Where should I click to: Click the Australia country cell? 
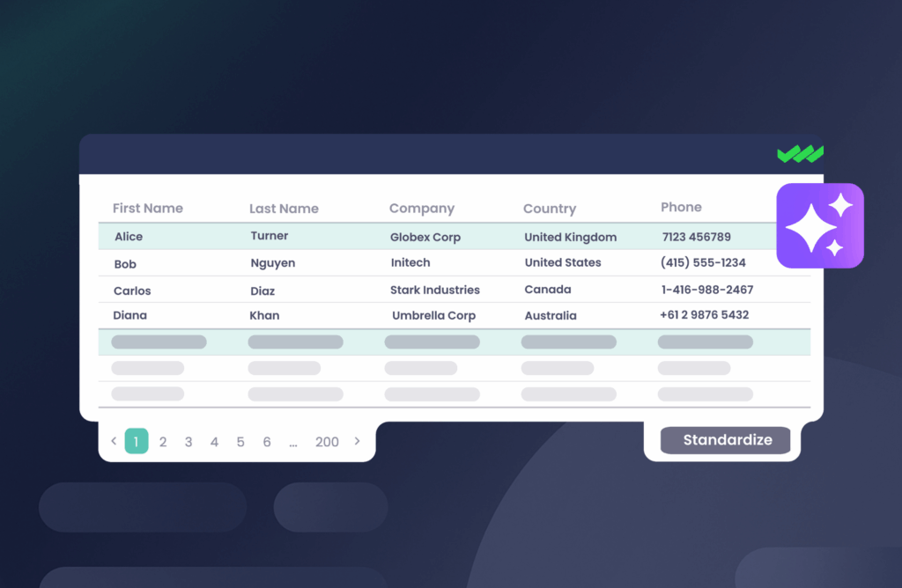tap(550, 315)
